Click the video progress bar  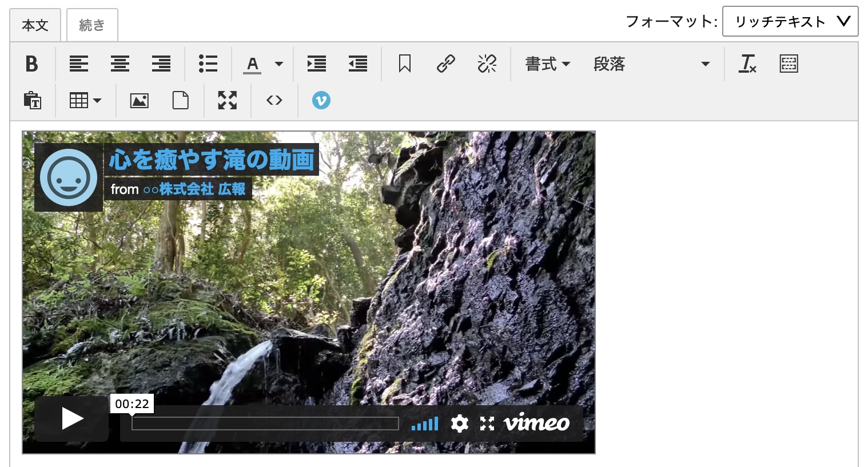click(x=265, y=424)
